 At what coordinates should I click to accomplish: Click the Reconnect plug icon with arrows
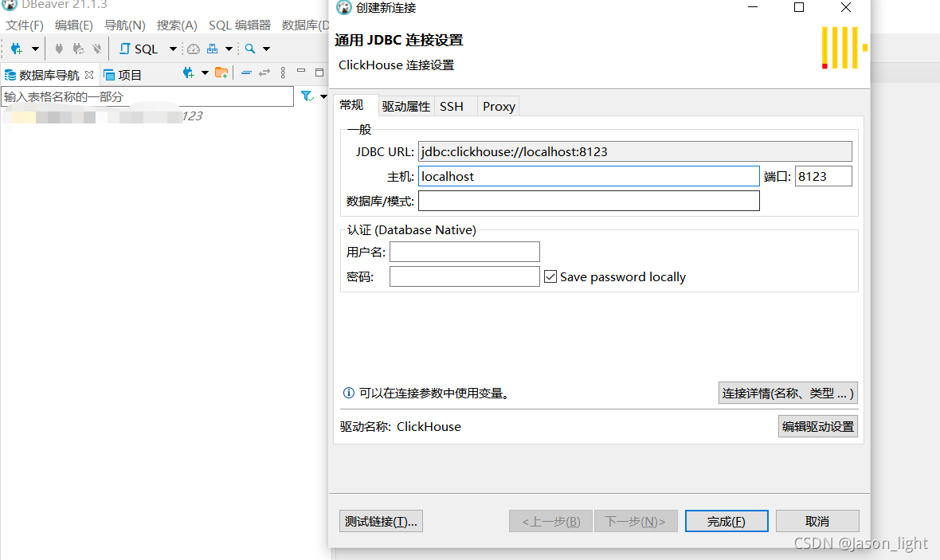click(78, 49)
